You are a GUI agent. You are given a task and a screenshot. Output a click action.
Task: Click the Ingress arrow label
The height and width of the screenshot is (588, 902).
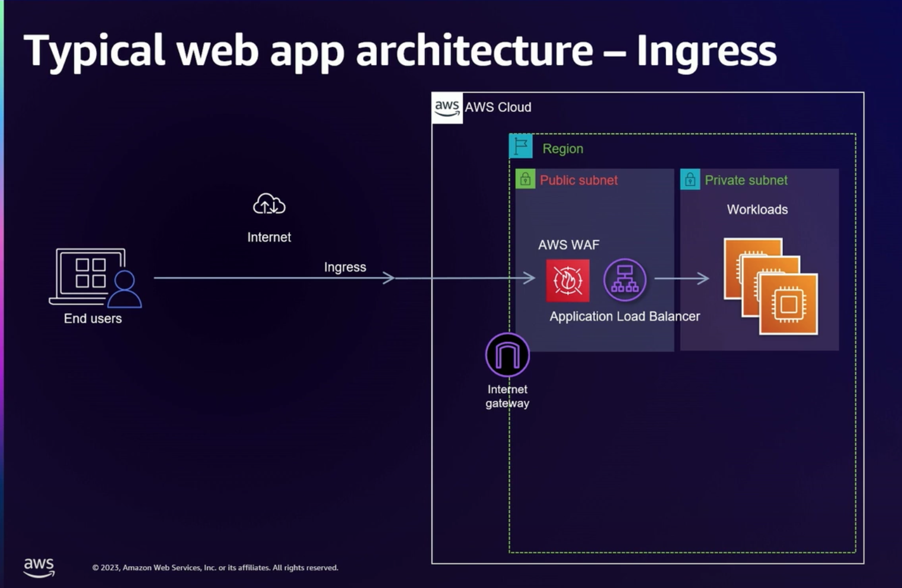[345, 267]
